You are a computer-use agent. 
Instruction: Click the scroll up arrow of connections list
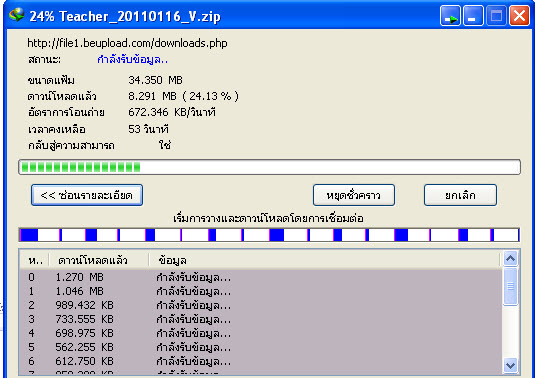[510, 259]
